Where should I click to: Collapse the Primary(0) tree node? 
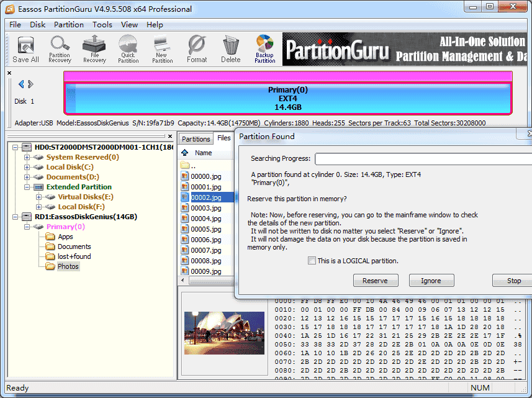point(27,227)
